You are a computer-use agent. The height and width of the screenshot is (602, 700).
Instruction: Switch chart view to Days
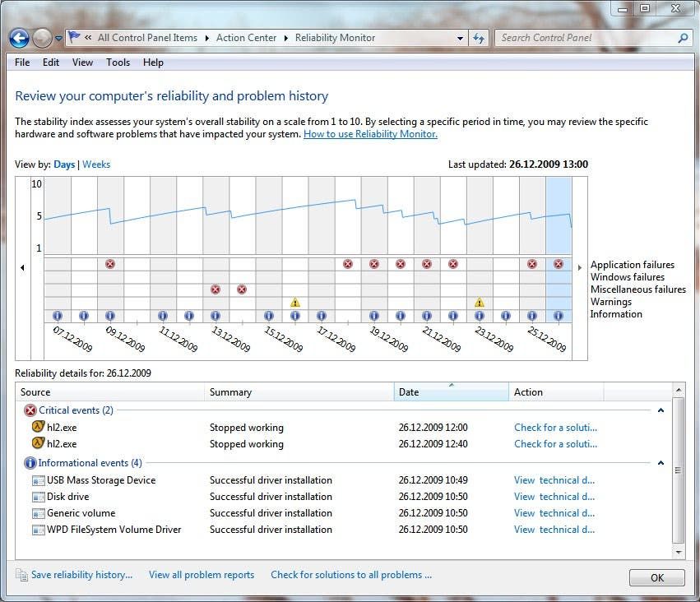coord(64,164)
